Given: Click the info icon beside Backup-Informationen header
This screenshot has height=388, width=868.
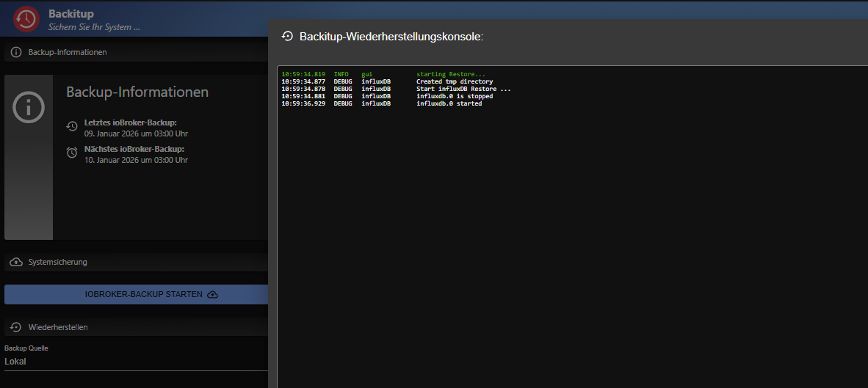Looking at the screenshot, I should [x=16, y=53].
